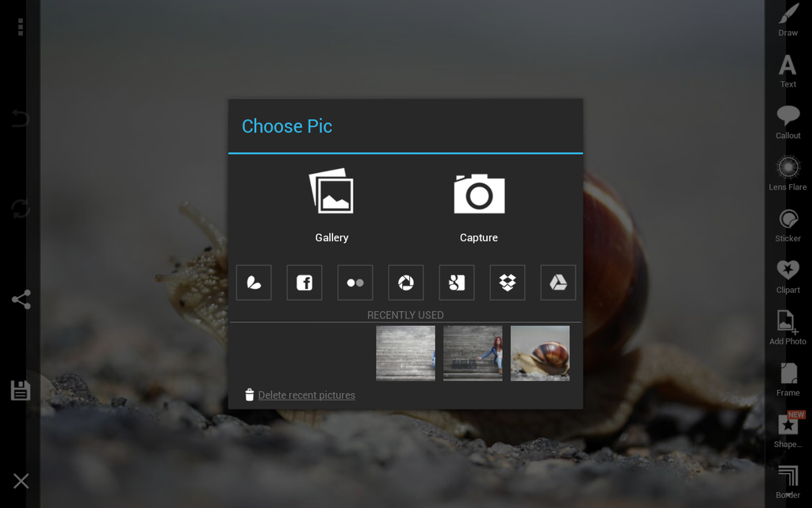Click trash icon beside Delete recent pictures
The width and height of the screenshot is (812, 508).
249,394
